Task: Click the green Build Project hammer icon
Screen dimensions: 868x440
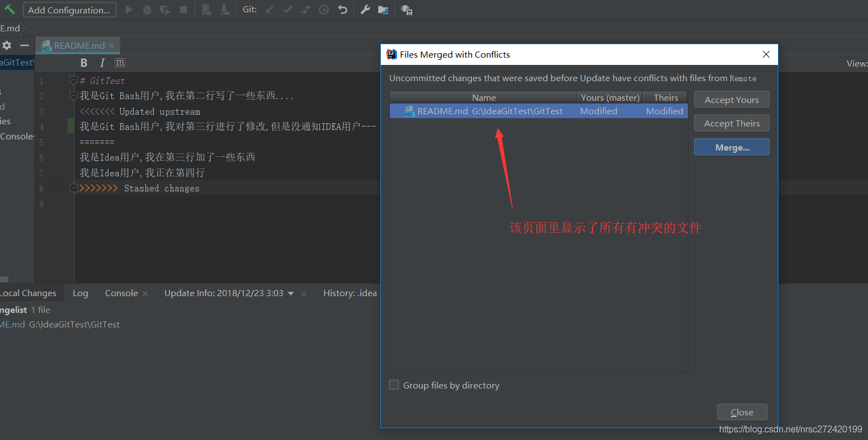Action: pyautogui.click(x=10, y=10)
